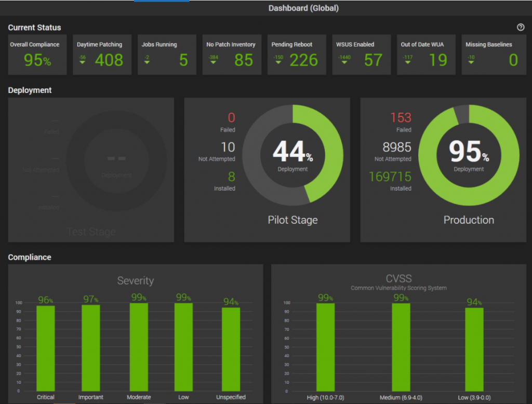Click the 169715 Installed count
Screen dimensions: 532x404
tap(390, 177)
